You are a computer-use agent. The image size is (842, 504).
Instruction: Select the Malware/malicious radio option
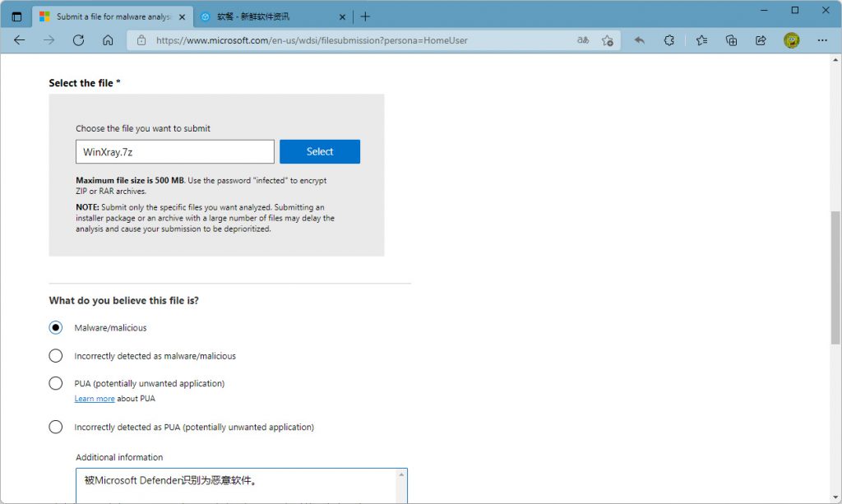(x=56, y=327)
